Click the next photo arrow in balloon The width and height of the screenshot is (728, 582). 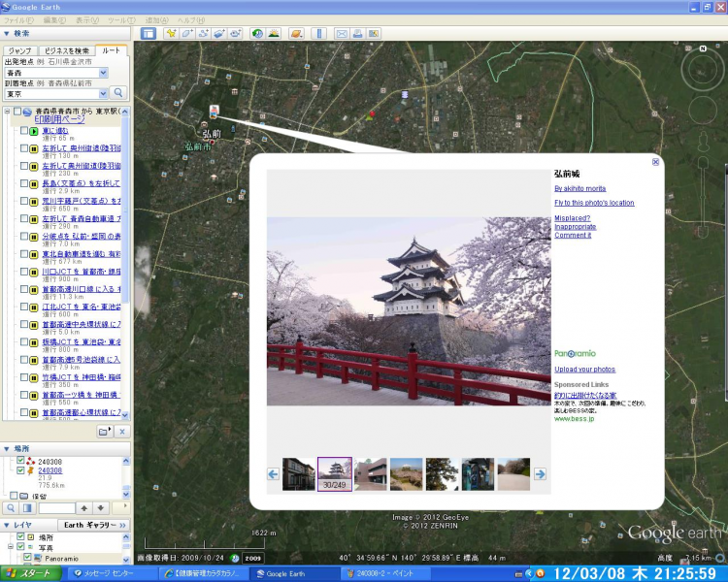click(x=540, y=474)
